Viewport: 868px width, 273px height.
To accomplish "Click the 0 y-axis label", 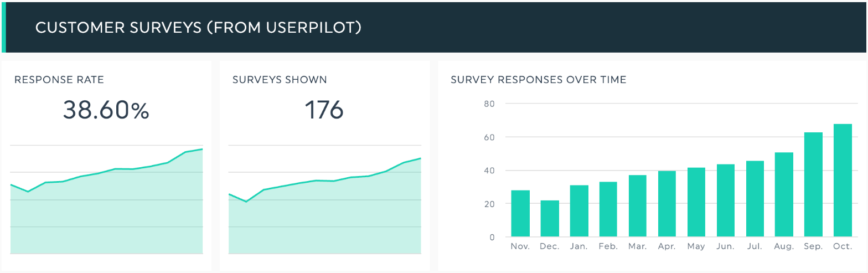I will (492, 238).
